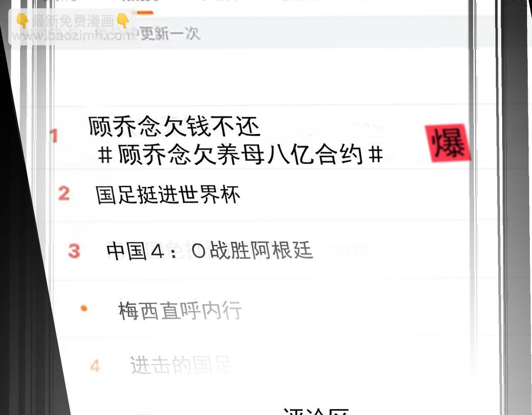Open hot search 梅西直呼内行

pyautogui.click(x=180, y=310)
